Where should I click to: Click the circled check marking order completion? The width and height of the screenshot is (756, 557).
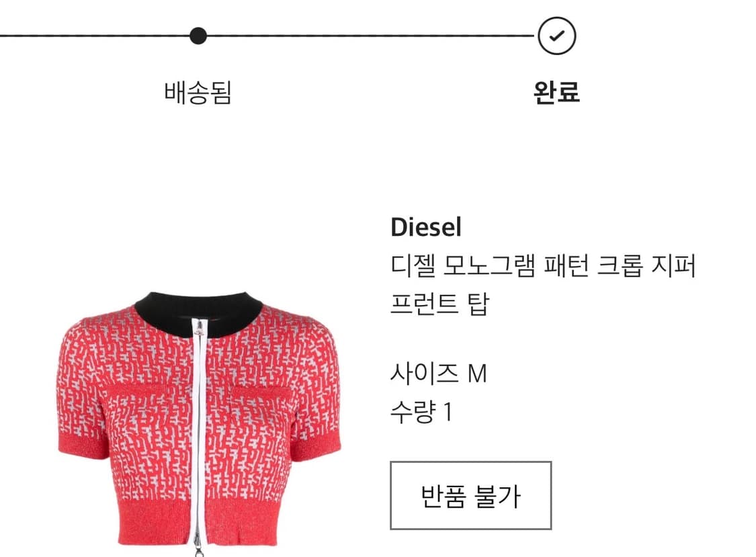tap(557, 36)
